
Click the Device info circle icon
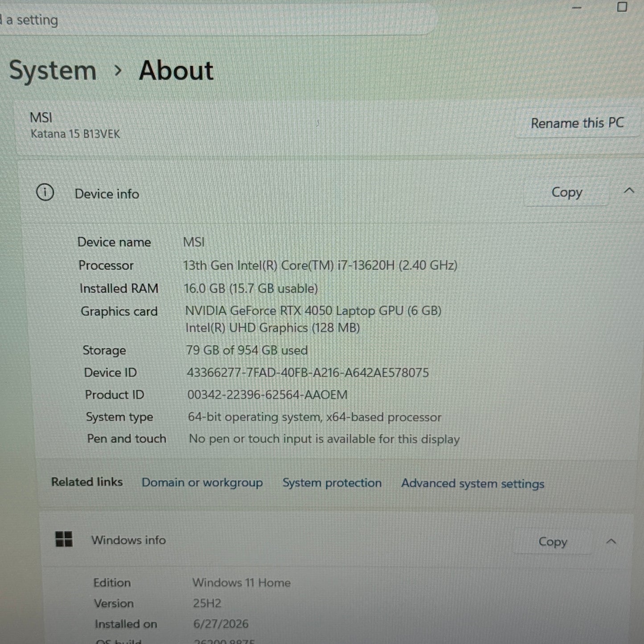click(x=45, y=193)
